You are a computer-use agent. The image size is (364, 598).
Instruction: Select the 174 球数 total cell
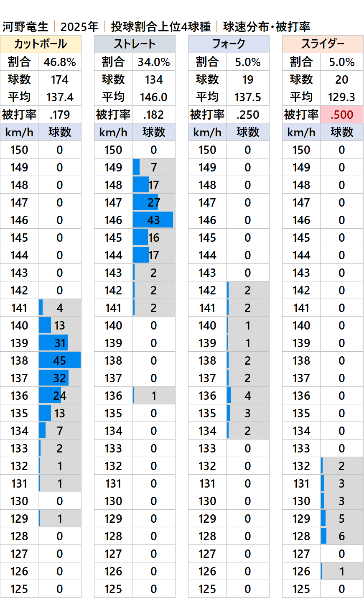click(x=60, y=80)
